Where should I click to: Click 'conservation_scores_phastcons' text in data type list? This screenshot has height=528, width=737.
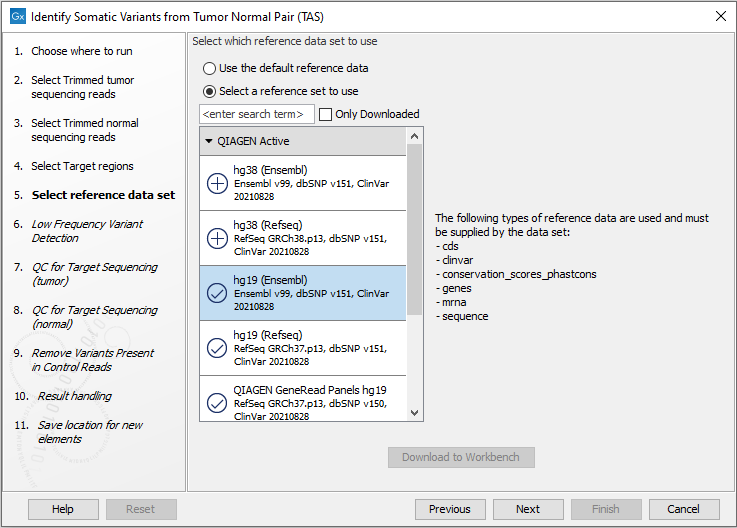pyautogui.click(x=519, y=274)
